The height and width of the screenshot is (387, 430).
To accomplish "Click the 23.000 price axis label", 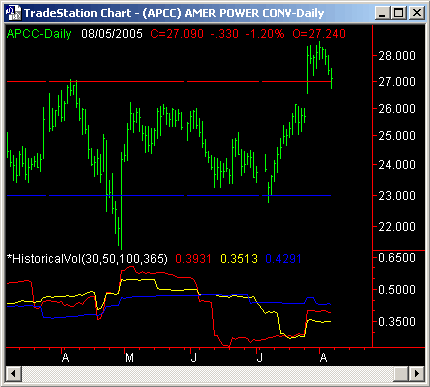I will 397,196.
